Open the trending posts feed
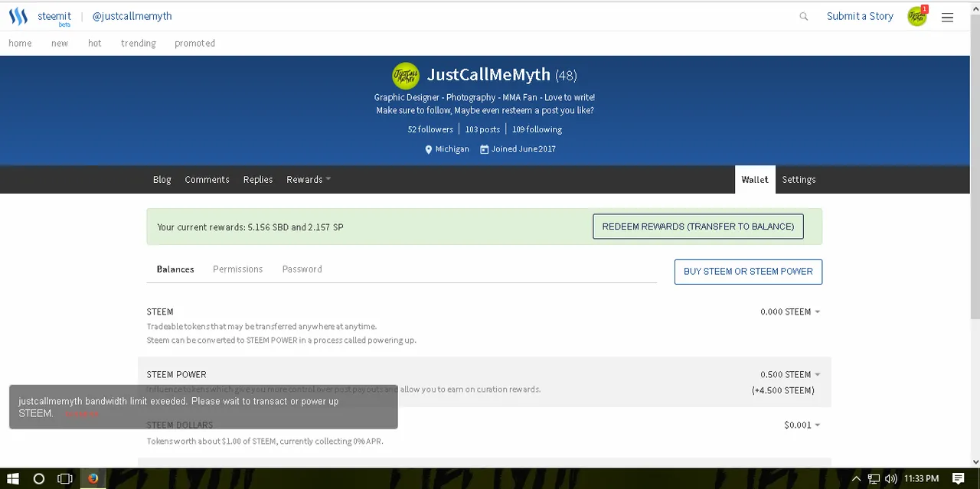 click(x=139, y=44)
